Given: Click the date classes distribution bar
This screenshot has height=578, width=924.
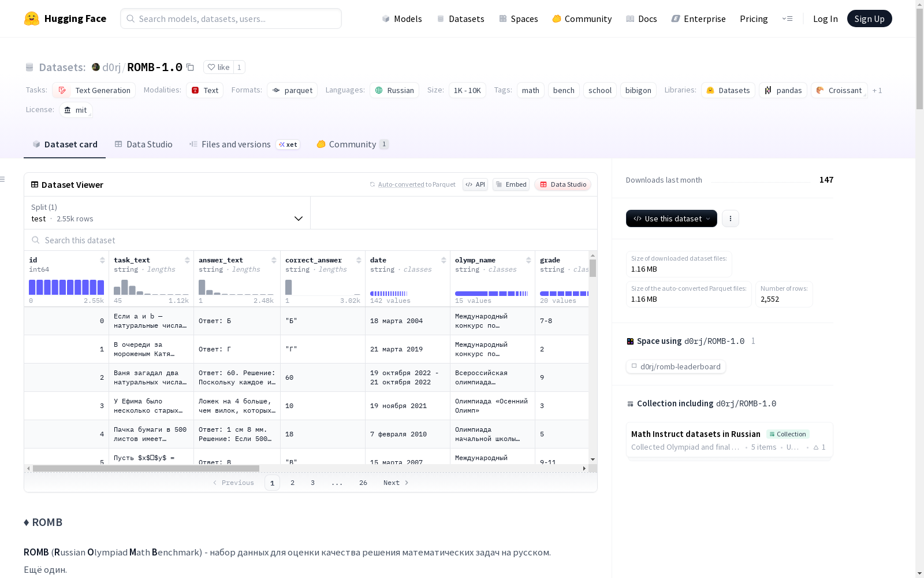Looking at the screenshot, I should point(389,294).
